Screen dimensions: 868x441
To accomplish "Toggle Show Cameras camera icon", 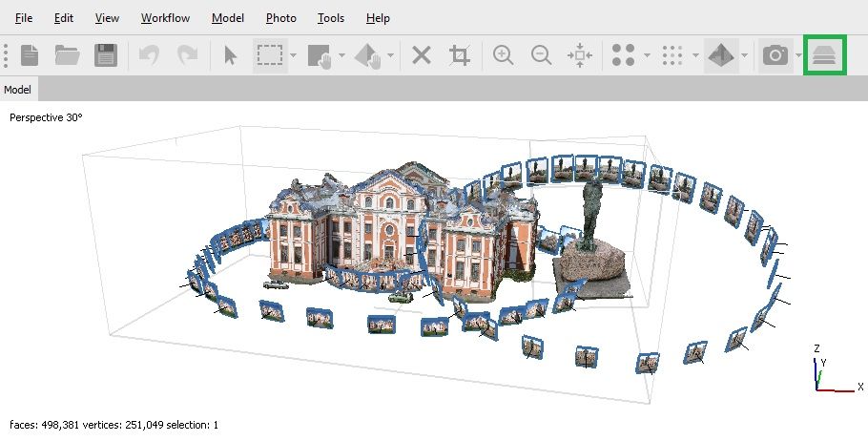I will (x=775, y=55).
